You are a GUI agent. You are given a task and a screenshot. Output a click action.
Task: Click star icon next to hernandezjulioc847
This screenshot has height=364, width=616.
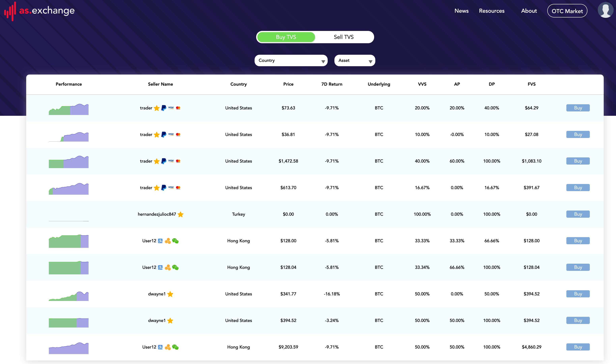tap(181, 214)
